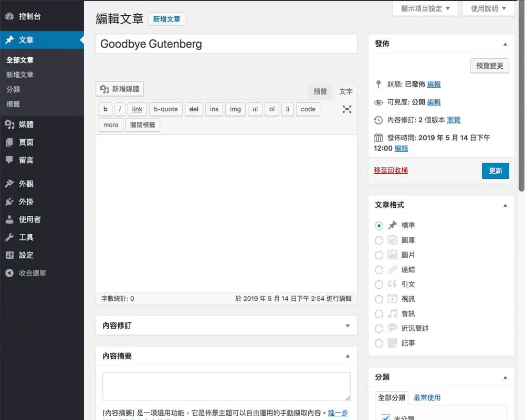Open the 控制台 dashboard icon
525x420 pixels.
coord(9,16)
